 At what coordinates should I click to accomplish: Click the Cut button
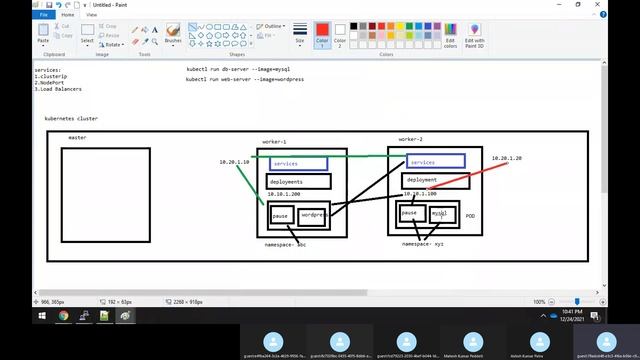[x=62, y=26]
